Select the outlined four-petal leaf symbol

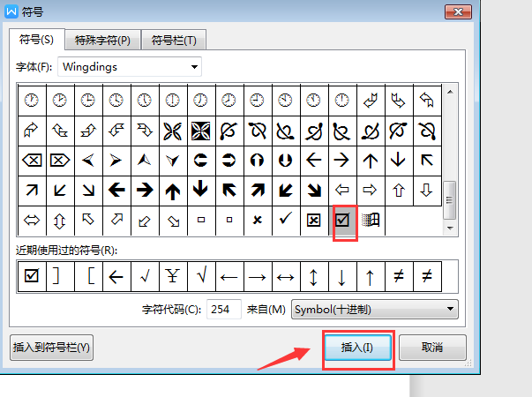click(x=173, y=131)
